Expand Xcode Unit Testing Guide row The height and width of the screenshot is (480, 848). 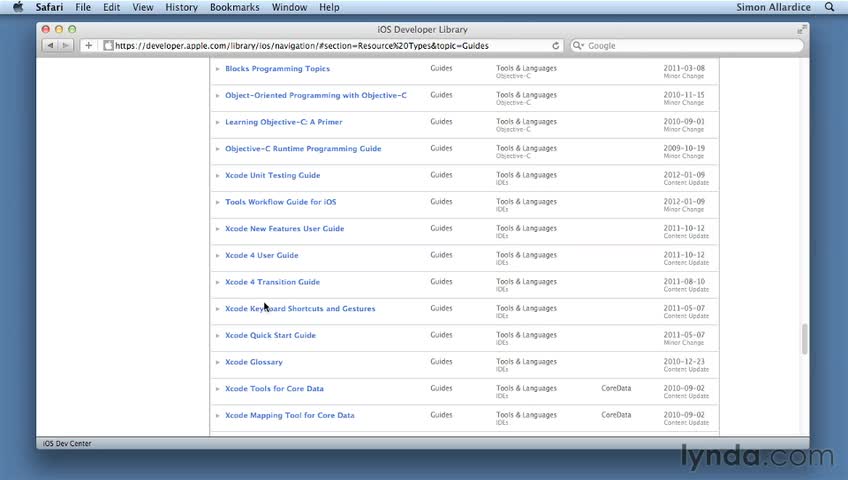click(217, 176)
